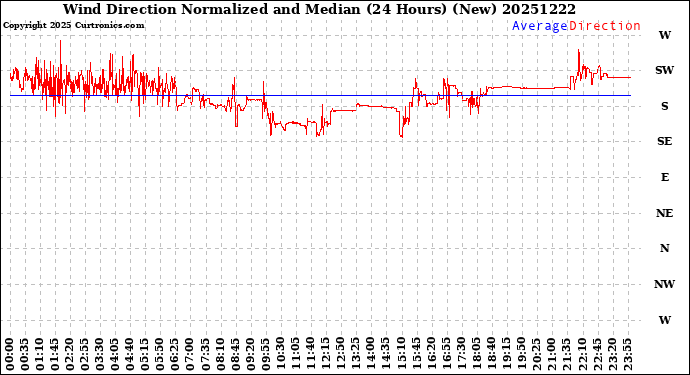The image size is (690, 375).
Task: Click the 04:05 time label
Action: click(x=114, y=355)
